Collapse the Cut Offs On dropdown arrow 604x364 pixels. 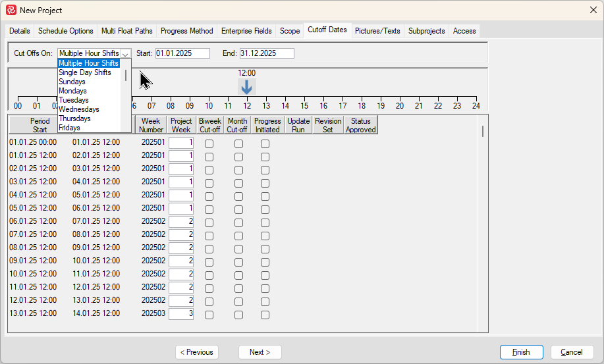point(126,53)
